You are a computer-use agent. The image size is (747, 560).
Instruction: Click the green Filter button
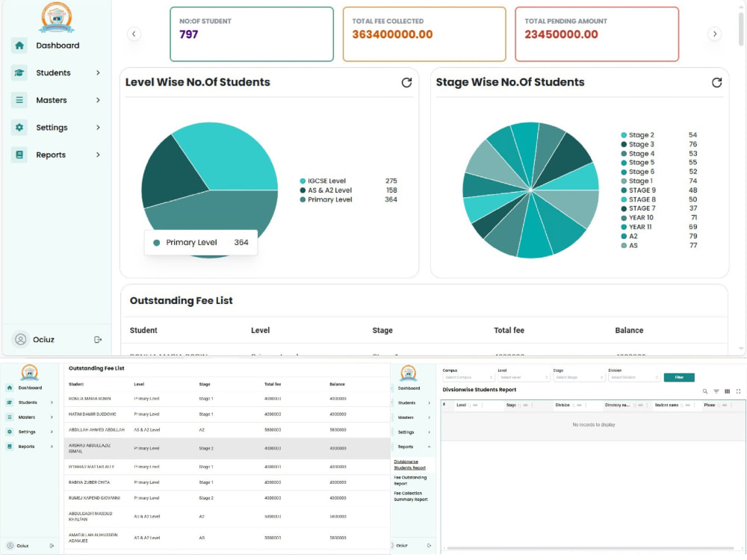(x=679, y=378)
